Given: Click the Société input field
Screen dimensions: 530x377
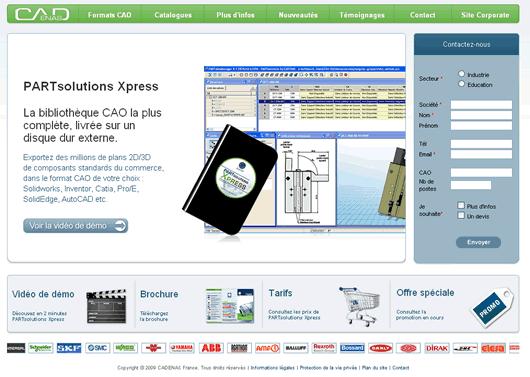Looking at the screenshot, I should click(481, 104).
